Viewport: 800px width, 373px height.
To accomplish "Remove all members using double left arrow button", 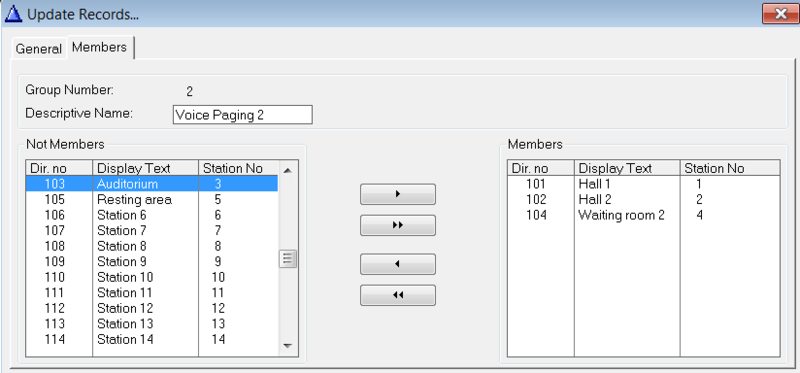I will click(x=398, y=295).
